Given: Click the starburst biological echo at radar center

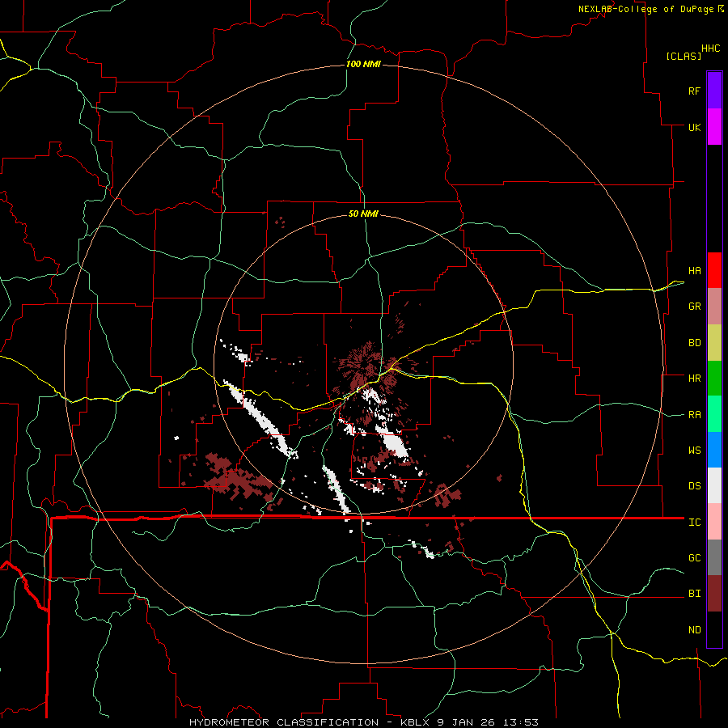Looking at the screenshot, I should tap(366, 366).
